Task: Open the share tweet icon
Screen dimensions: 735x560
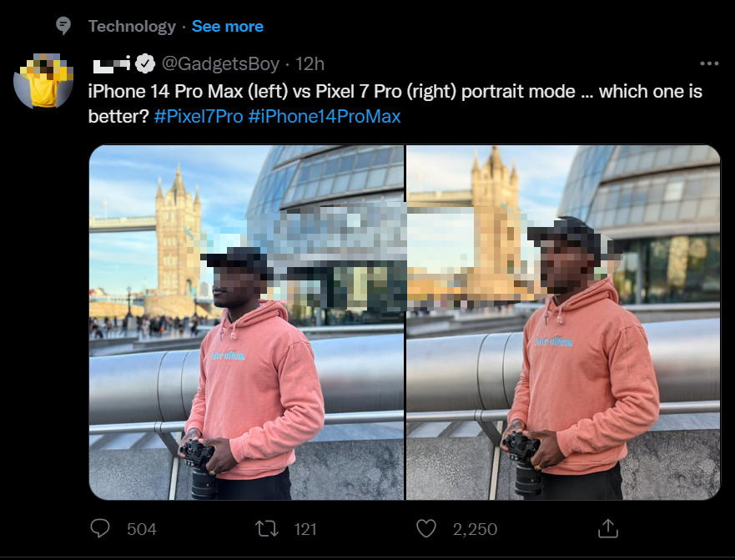Action: [608, 527]
